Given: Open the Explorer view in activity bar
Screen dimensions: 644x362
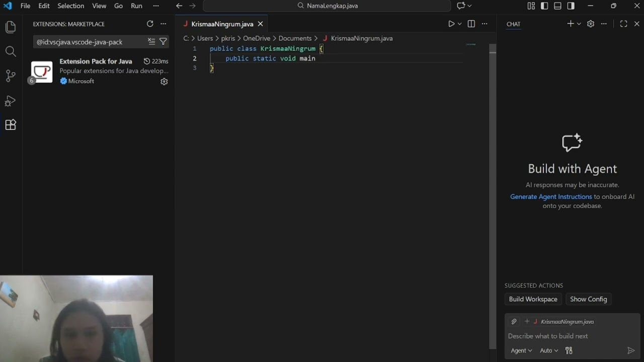Looking at the screenshot, I should [x=11, y=27].
